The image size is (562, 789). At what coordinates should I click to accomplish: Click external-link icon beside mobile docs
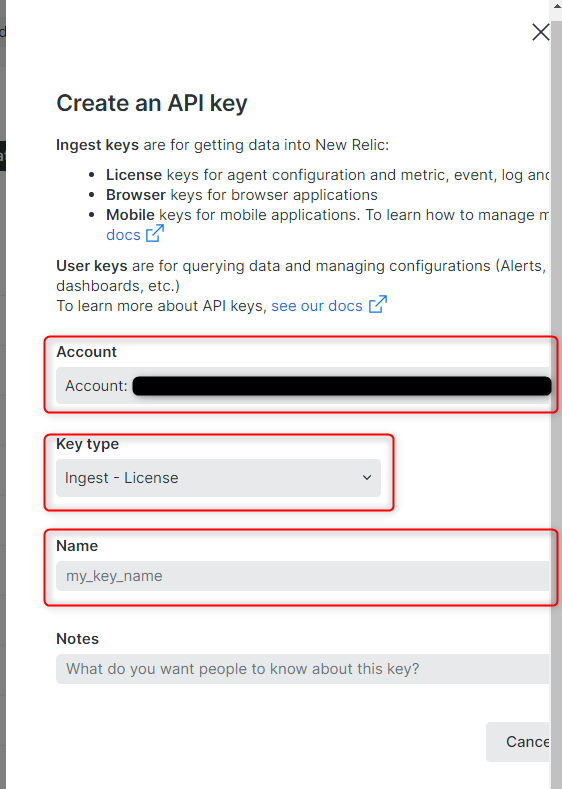click(x=155, y=233)
